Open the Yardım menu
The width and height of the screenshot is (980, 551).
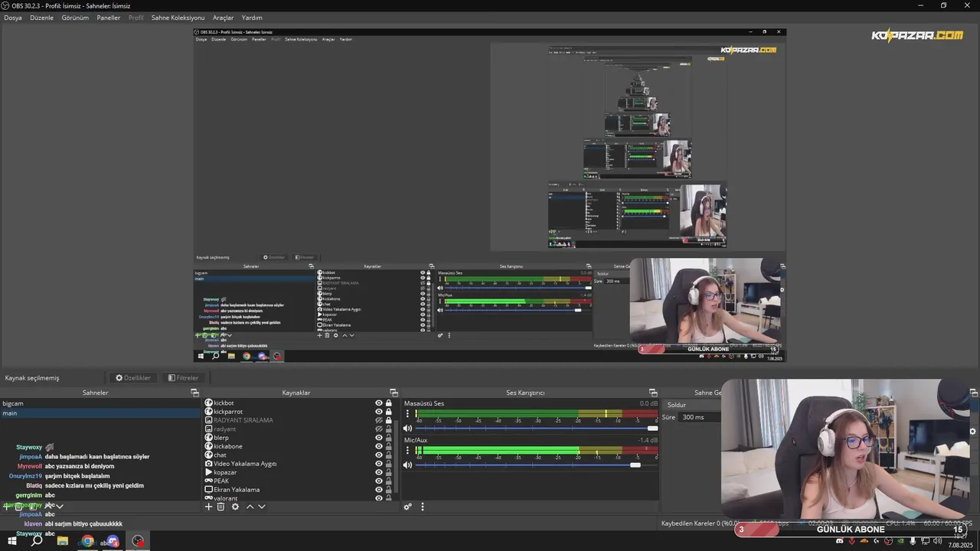252,18
